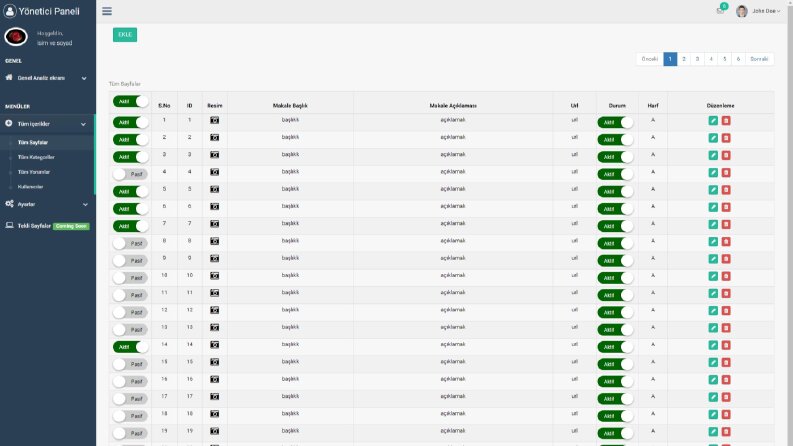Click the Durum column header

click(617, 106)
